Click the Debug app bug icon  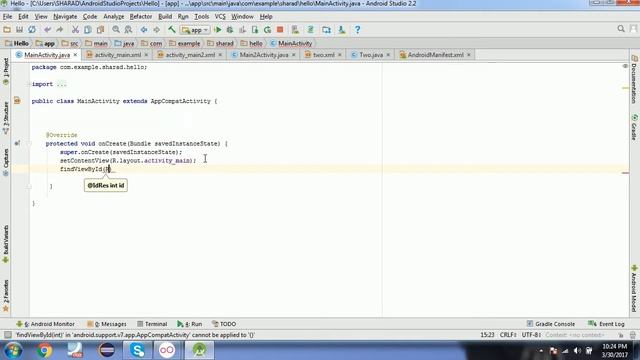[230, 30]
